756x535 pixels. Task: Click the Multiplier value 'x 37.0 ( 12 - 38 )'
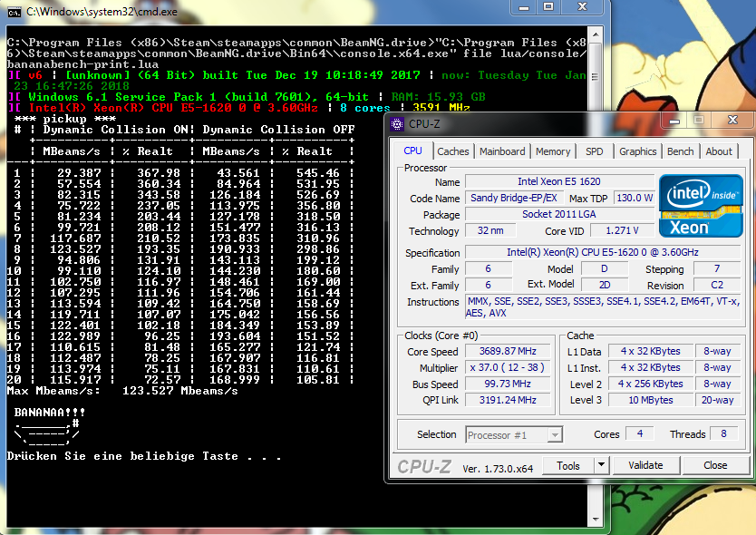coord(508,367)
